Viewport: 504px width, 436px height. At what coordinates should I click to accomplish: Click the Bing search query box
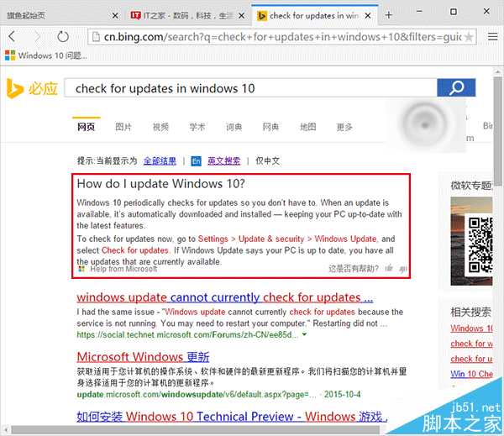coord(250,87)
